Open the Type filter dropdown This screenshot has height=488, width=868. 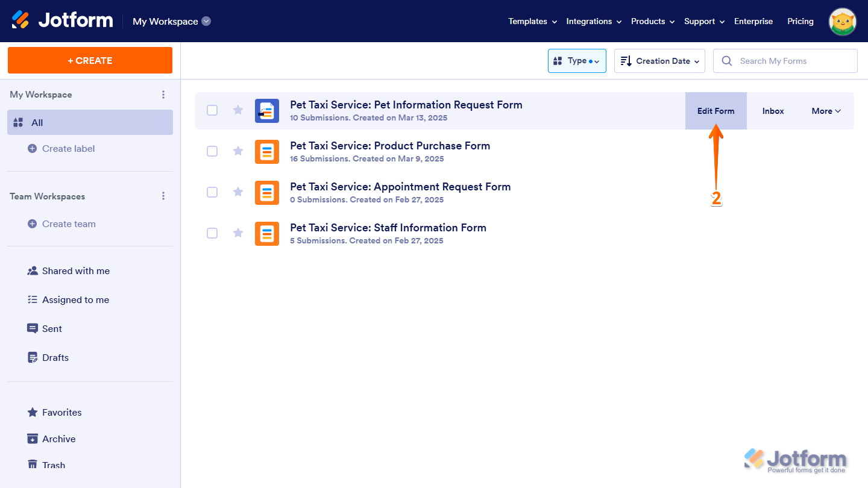(x=577, y=61)
